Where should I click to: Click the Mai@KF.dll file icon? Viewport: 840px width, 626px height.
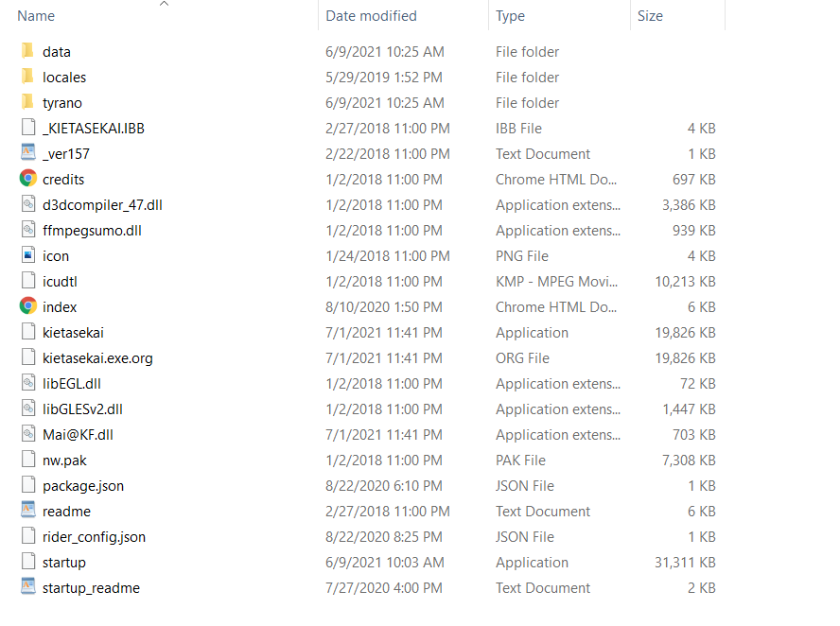point(28,434)
